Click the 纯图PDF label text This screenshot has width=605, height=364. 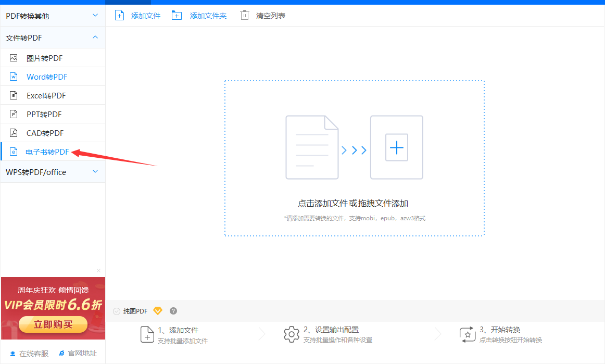pos(135,311)
